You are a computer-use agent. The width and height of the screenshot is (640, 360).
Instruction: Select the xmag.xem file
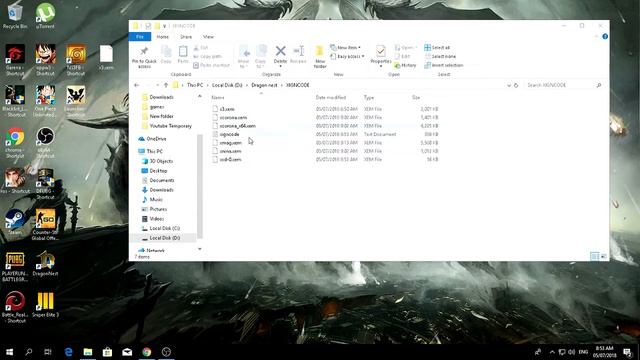point(227,143)
